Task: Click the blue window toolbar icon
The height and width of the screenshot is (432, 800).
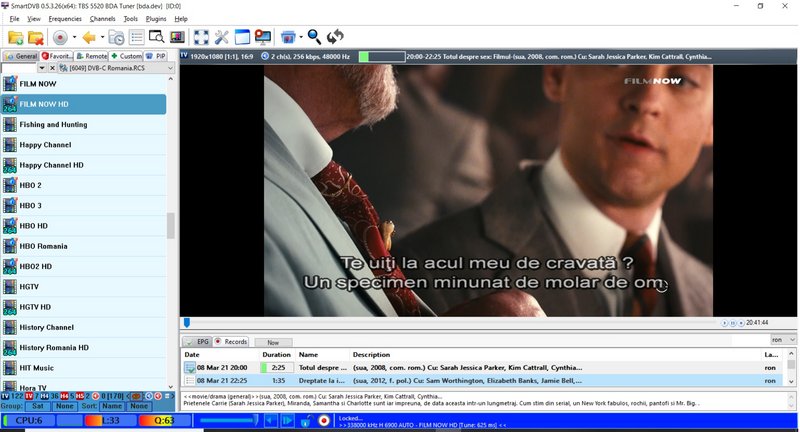Action: click(242, 37)
